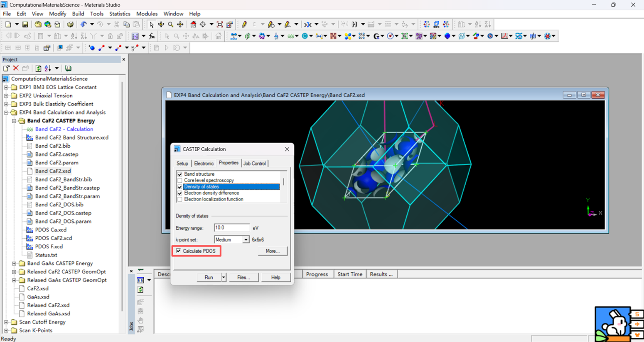Toggle the Density of states checkbox
The height and width of the screenshot is (342, 644).
[180, 187]
